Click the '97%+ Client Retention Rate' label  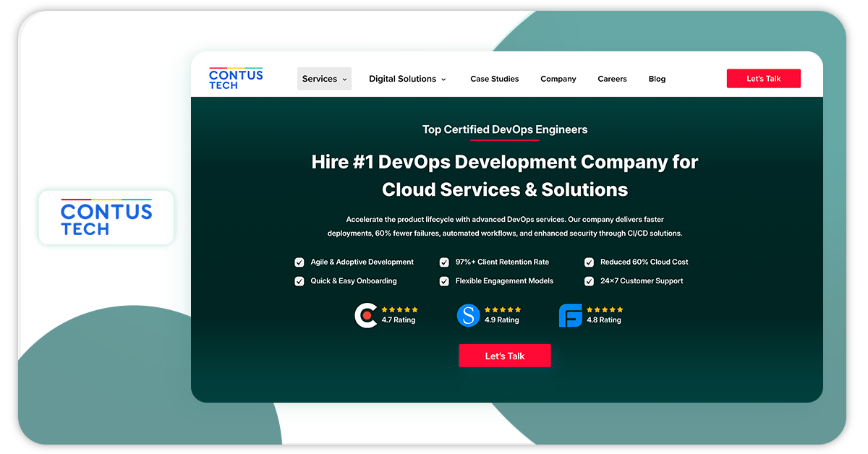coord(502,262)
